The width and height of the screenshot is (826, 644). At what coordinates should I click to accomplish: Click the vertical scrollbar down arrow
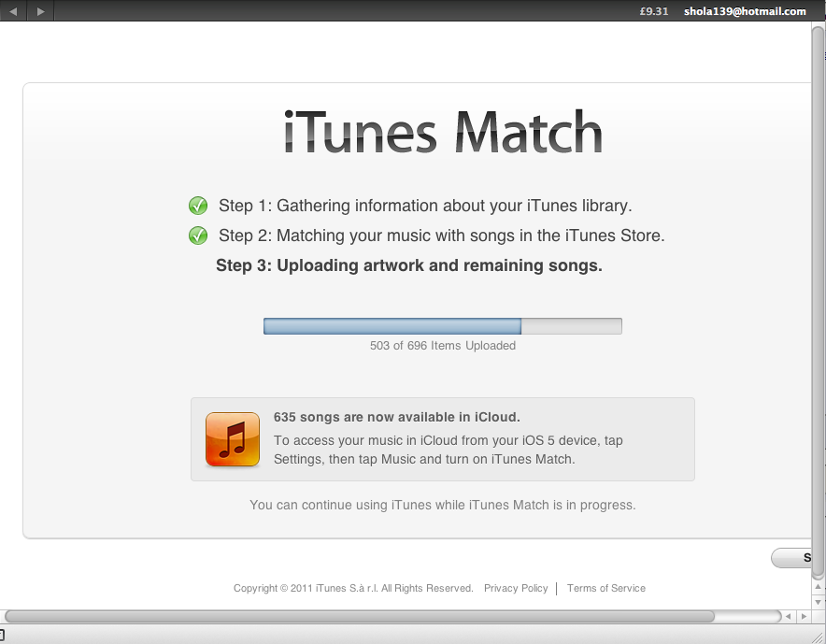[819, 602]
